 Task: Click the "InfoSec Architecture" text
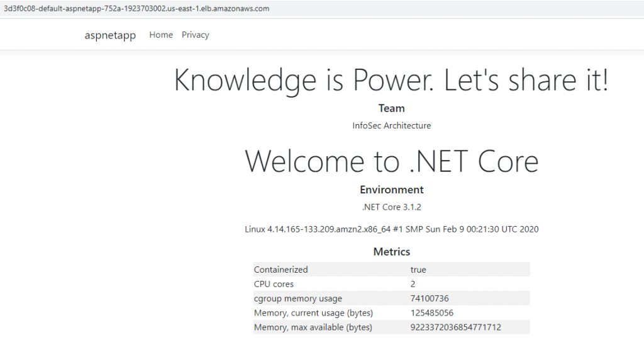click(x=391, y=125)
